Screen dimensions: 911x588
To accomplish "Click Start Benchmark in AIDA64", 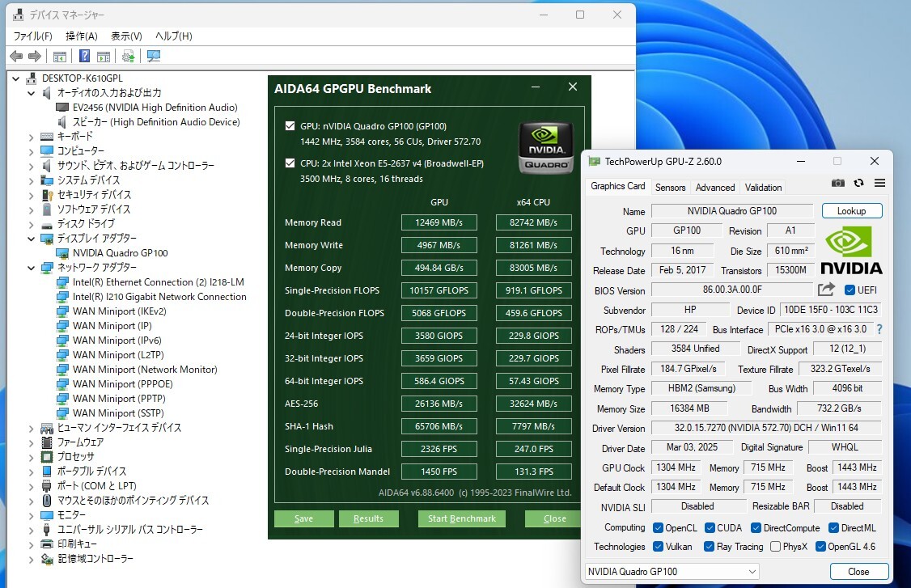I will [x=462, y=518].
